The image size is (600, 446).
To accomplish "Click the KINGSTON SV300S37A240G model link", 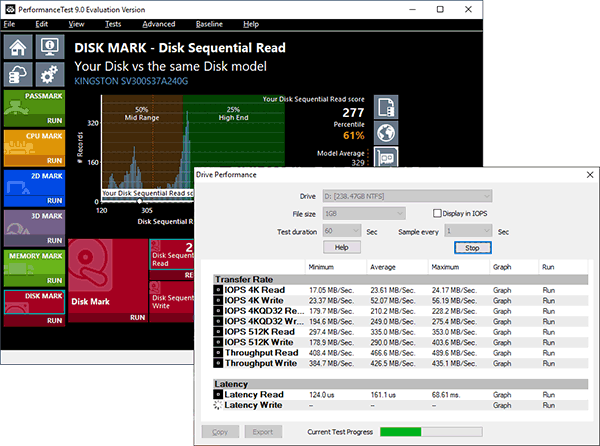I will point(131,81).
